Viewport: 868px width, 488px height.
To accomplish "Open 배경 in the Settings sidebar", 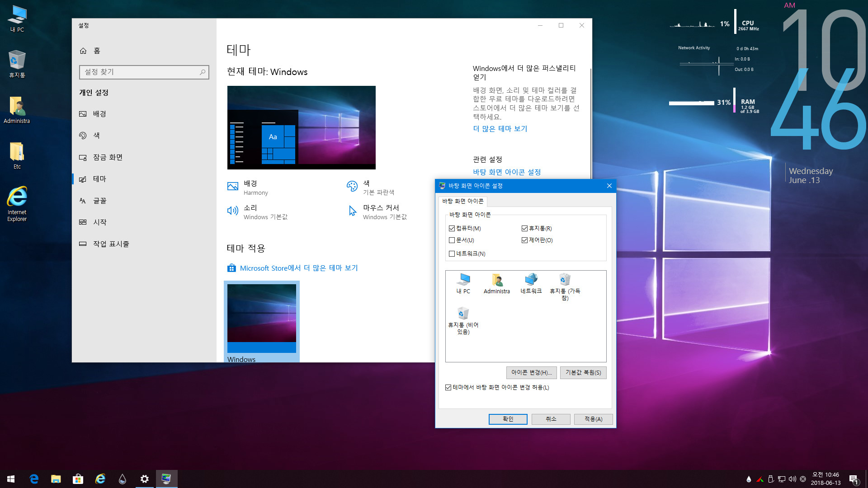I will pos(144,114).
